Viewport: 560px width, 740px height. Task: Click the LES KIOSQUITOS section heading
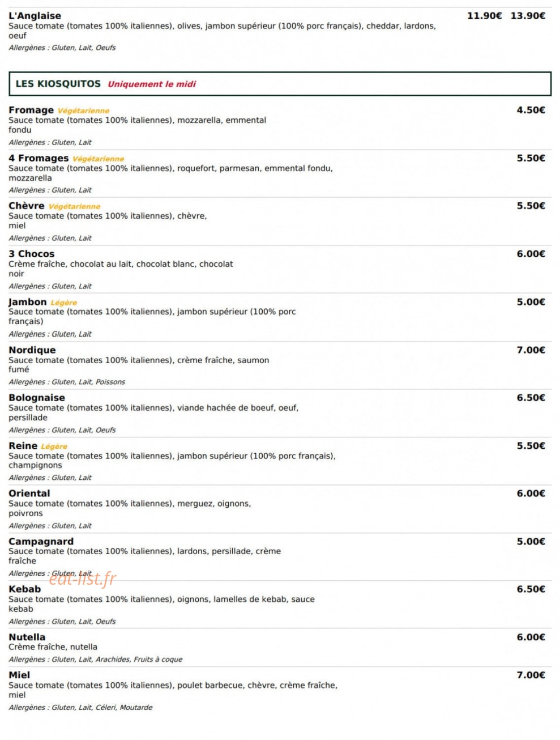(58, 84)
